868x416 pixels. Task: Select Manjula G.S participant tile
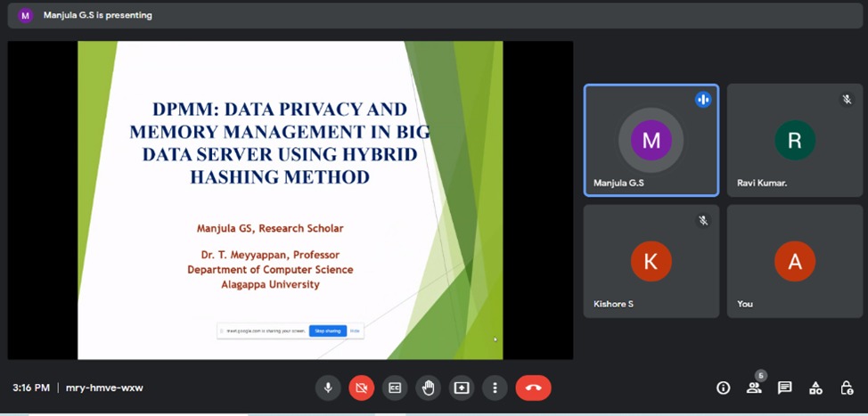(x=651, y=140)
